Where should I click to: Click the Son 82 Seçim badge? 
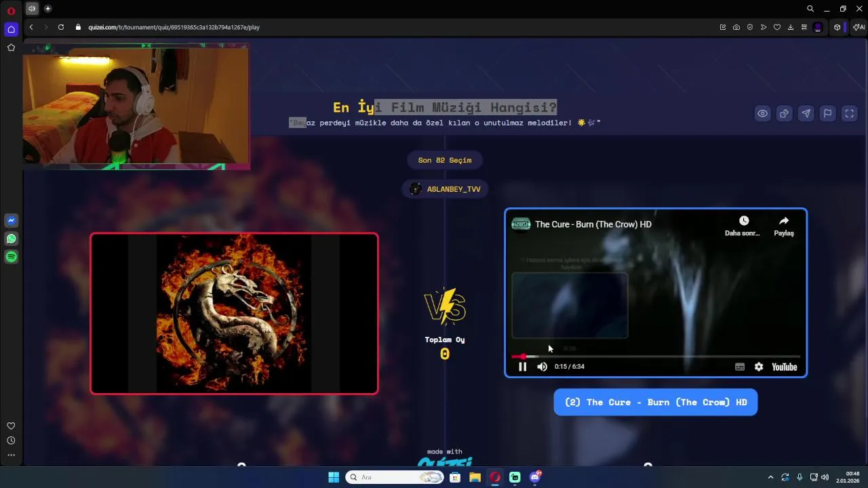(x=445, y=160)
